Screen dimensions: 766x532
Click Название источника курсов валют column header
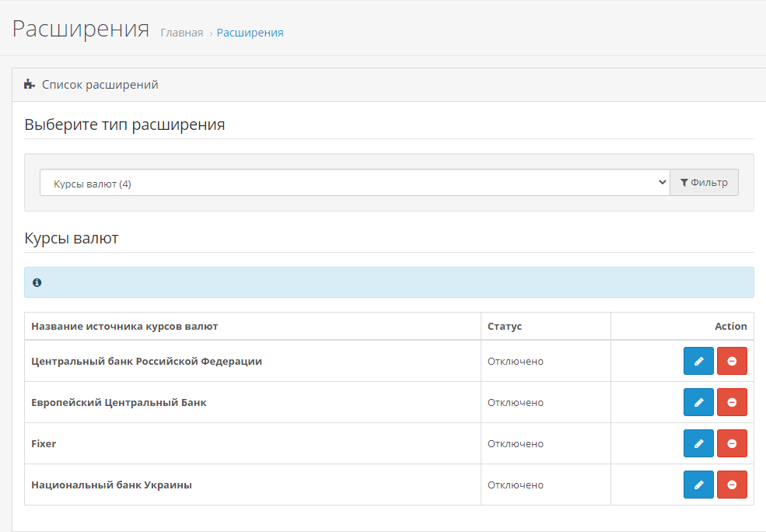[x=124, y=327]
